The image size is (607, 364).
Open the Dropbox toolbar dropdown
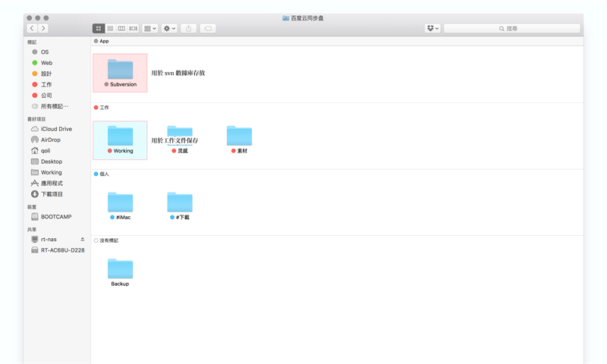click(432, 28)
